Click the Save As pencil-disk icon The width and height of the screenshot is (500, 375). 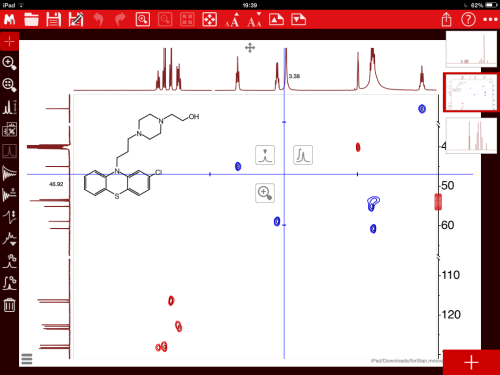point(76,20)
